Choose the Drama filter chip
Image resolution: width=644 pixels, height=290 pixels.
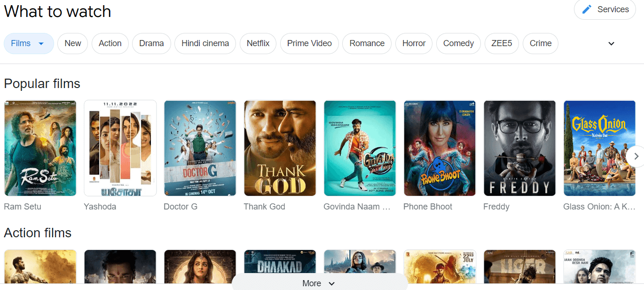coord(151,43)
